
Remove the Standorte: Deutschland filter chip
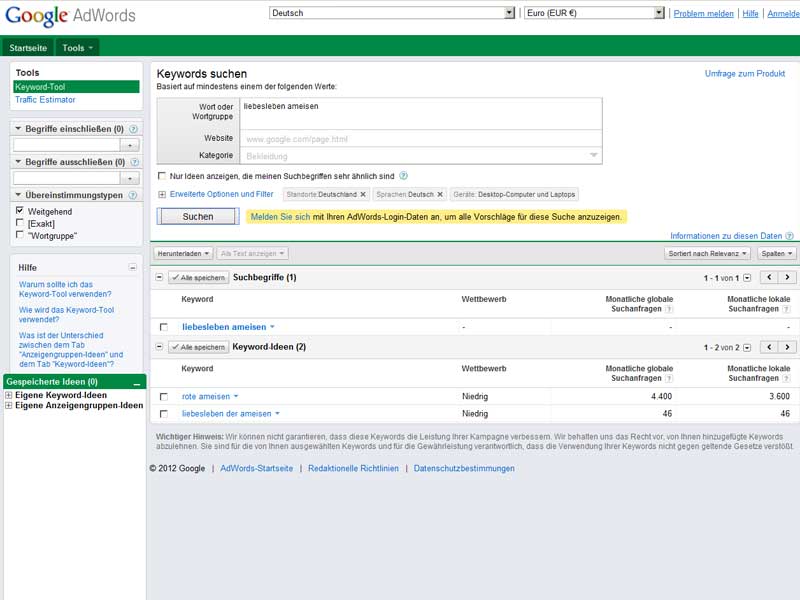pos(363,194)
